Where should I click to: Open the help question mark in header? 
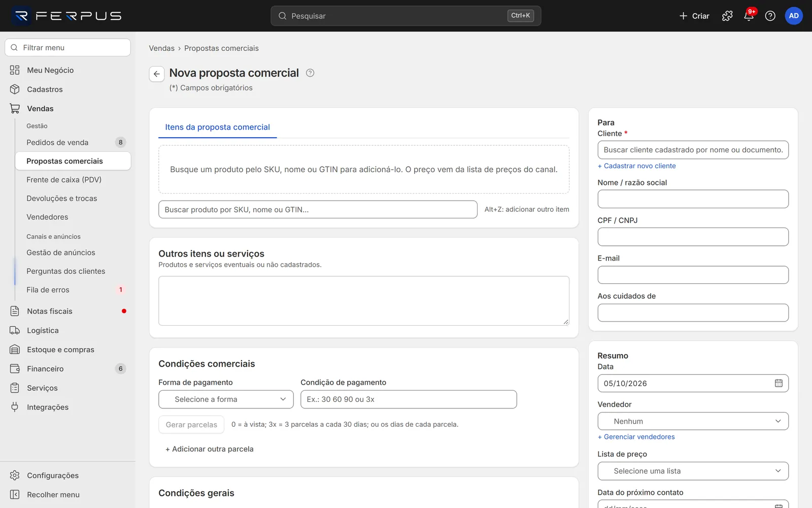[x=770, y=16]
